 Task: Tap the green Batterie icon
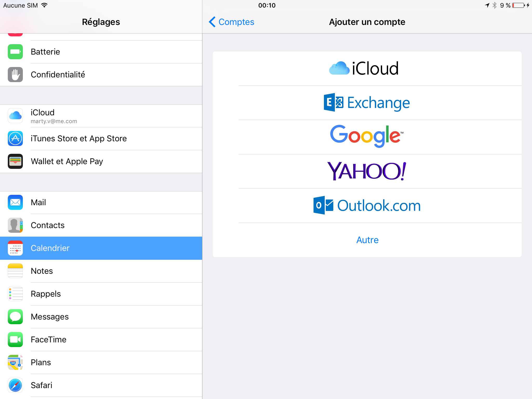pos(15,52)
